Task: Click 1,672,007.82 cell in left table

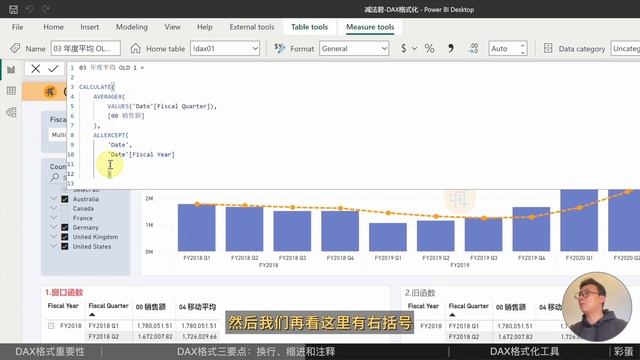Action: (155, 337)
